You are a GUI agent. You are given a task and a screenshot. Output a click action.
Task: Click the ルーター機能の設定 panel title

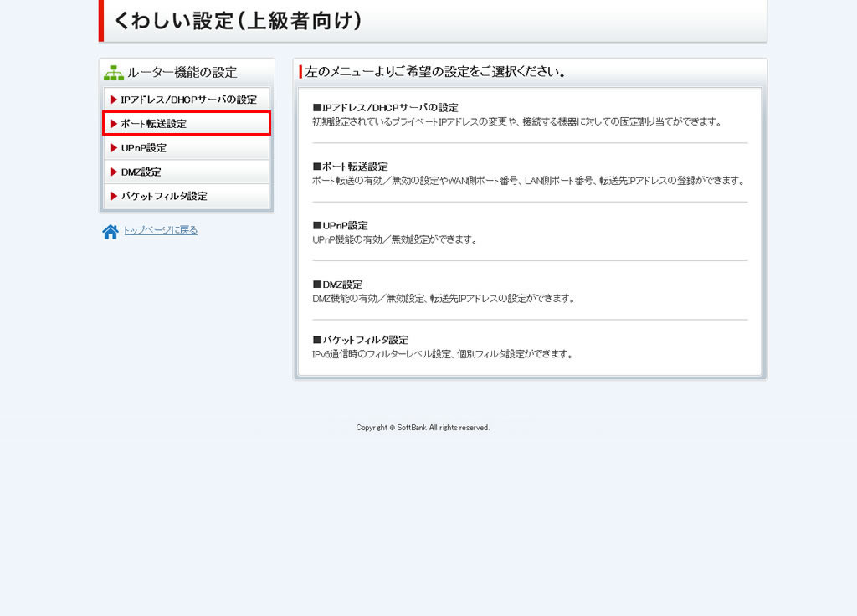pyautogui.click(x=182, y=73)
